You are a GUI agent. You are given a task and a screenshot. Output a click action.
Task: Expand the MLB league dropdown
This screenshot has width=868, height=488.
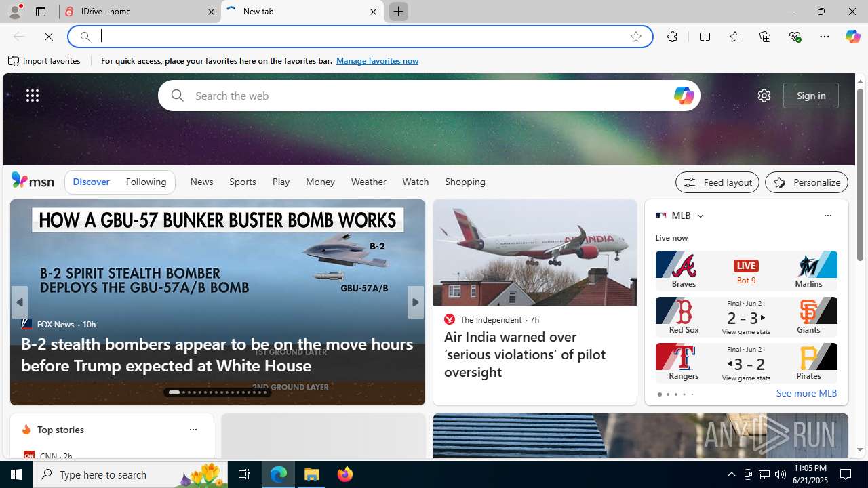700,216
